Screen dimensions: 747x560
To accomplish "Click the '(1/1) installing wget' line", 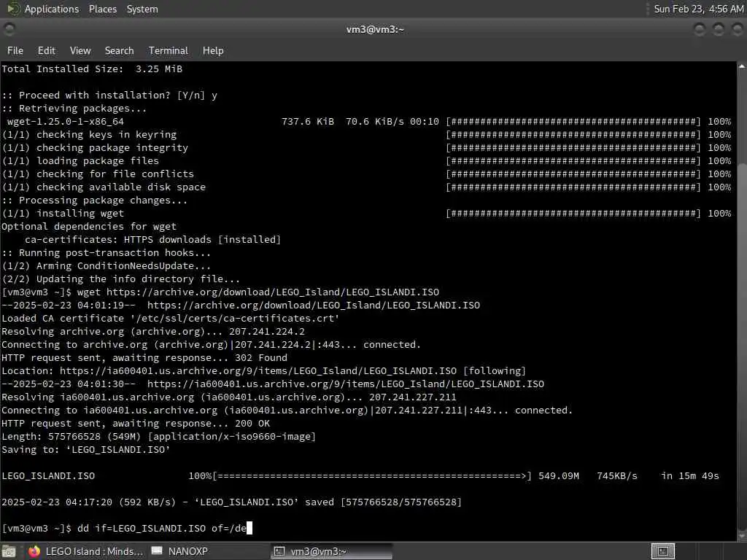I will pyautogui.click(x=63, y=214).
